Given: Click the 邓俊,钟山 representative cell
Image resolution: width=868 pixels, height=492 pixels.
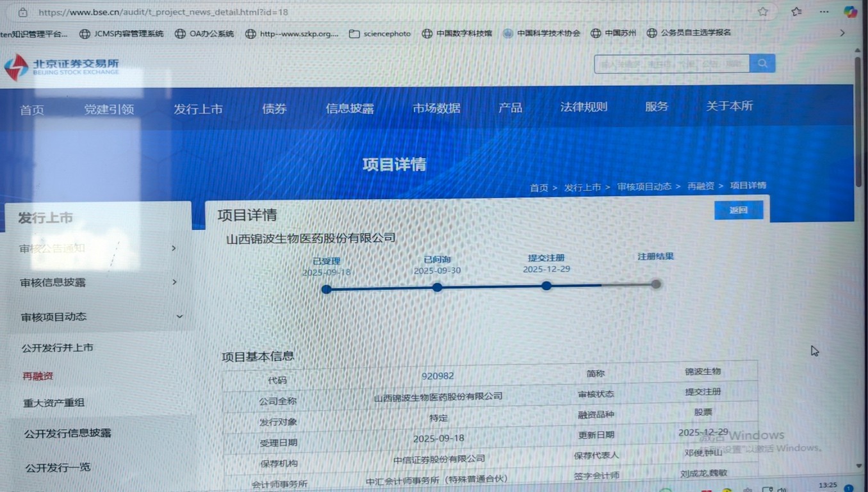Looking at the screenshot, I should (703, 452).
